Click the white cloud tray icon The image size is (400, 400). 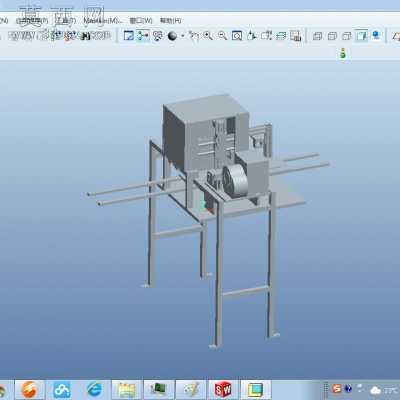click(375, 390)
